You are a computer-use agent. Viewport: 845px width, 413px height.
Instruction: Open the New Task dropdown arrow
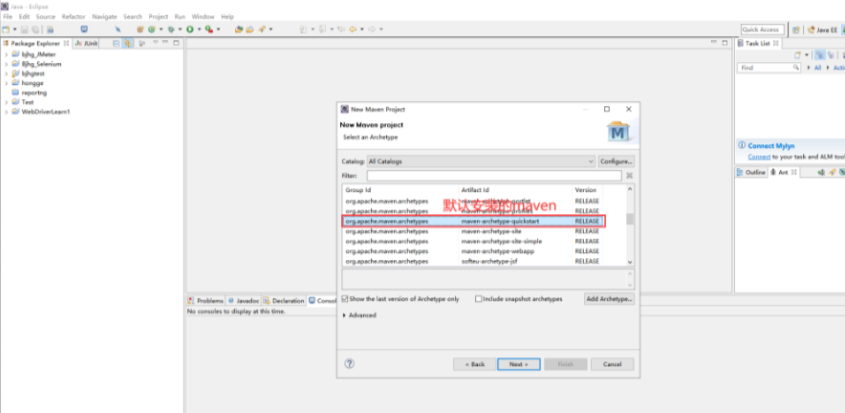point(807,55)
